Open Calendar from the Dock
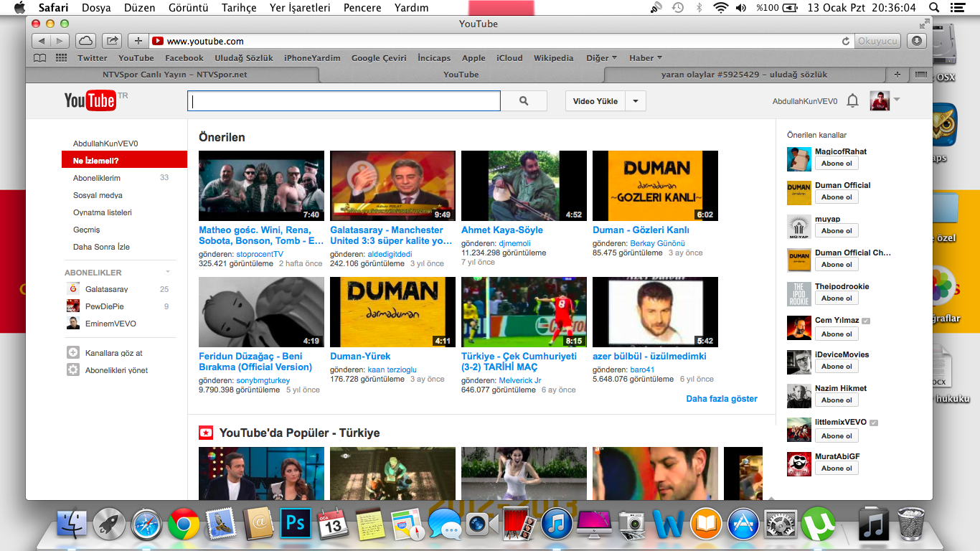980x551 pixels. pyautogui.click(x=333, y=524)
